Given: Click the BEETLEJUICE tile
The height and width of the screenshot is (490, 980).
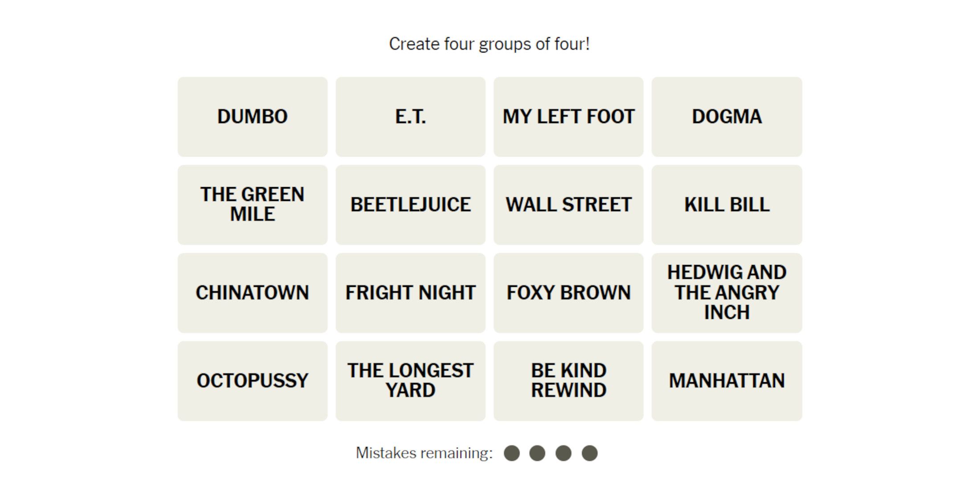Looking at the screenshot, I should pos(410,204).
